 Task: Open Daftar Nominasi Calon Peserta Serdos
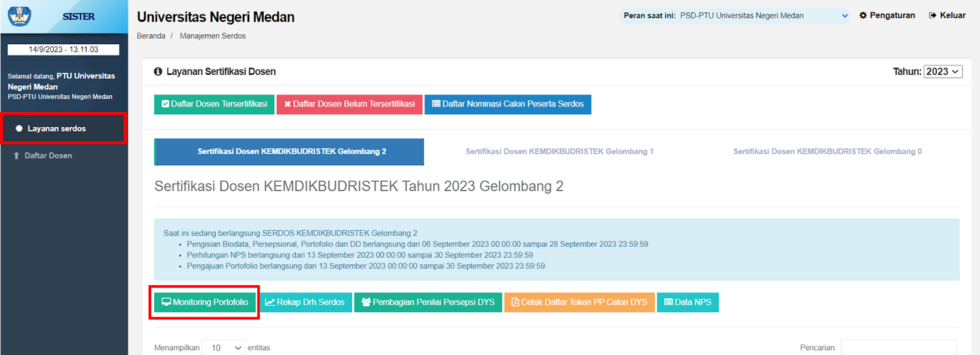tap(508, 104)
